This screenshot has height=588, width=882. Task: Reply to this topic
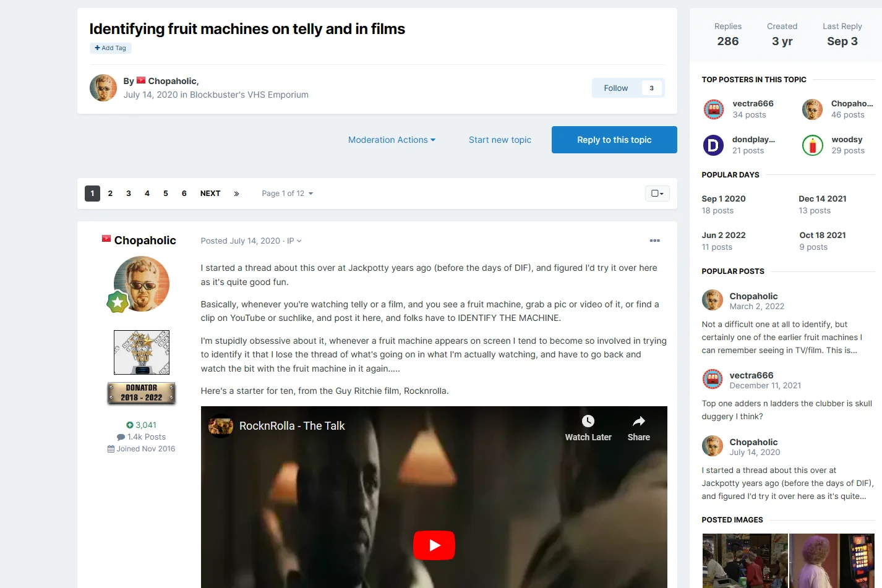(x=614, y=140)
